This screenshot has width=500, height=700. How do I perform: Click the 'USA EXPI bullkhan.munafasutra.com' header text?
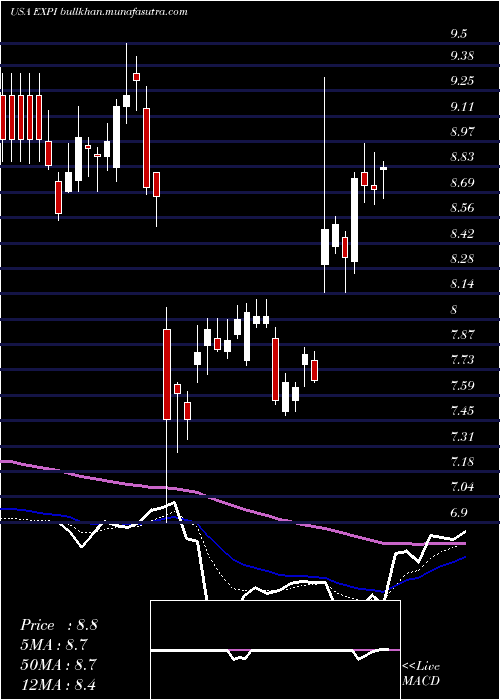pos(98,12)
